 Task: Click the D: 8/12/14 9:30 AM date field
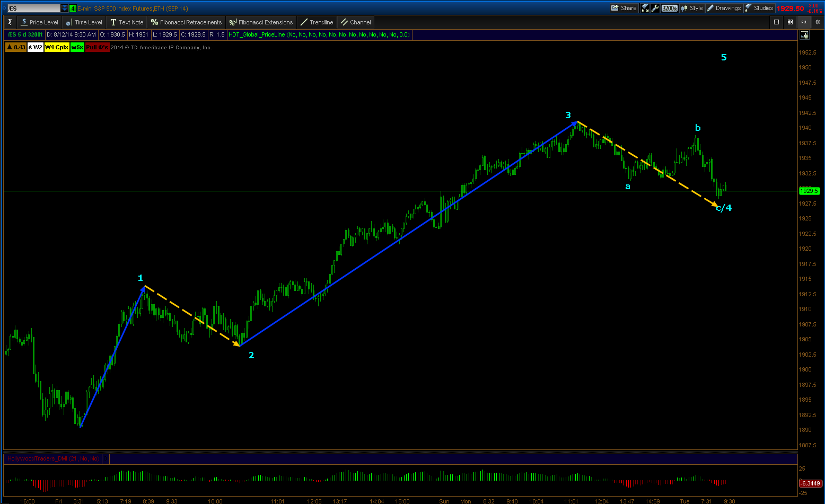tap(71, 34)
